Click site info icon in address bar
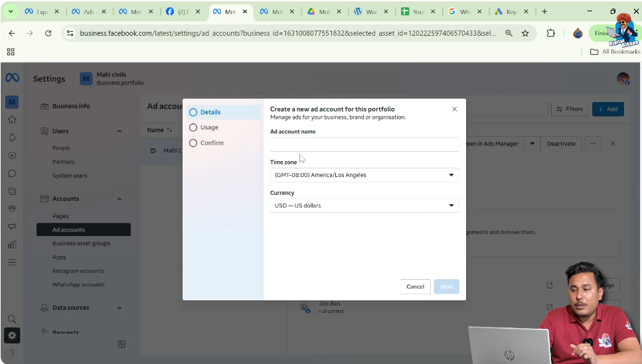642x364 pixels. (x=70, y=33)
